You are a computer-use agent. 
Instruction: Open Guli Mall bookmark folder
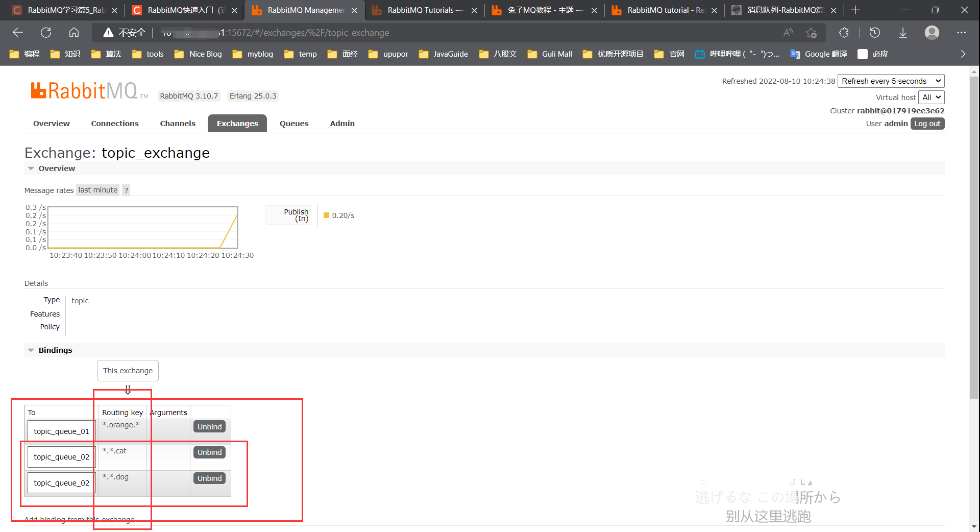550,54
